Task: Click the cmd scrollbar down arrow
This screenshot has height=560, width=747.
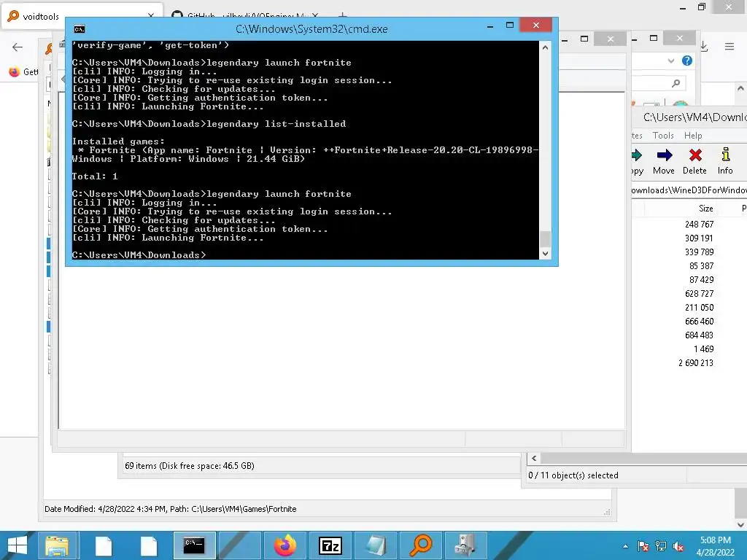Action: point(546,254)
